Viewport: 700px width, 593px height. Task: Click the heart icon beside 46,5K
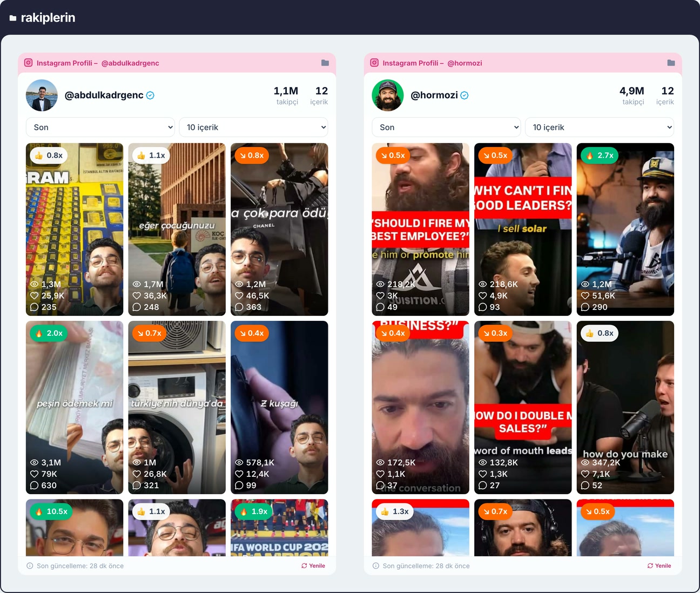[239, 295]
